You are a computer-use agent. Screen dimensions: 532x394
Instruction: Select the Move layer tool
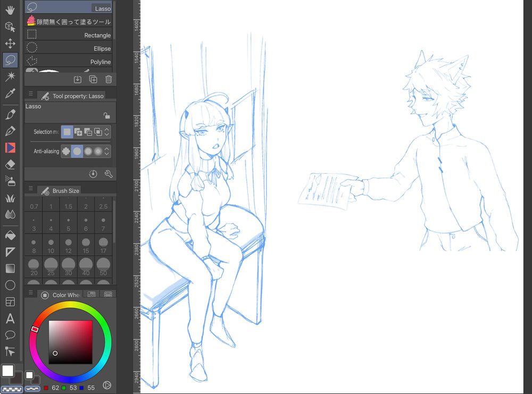[10, 44]
